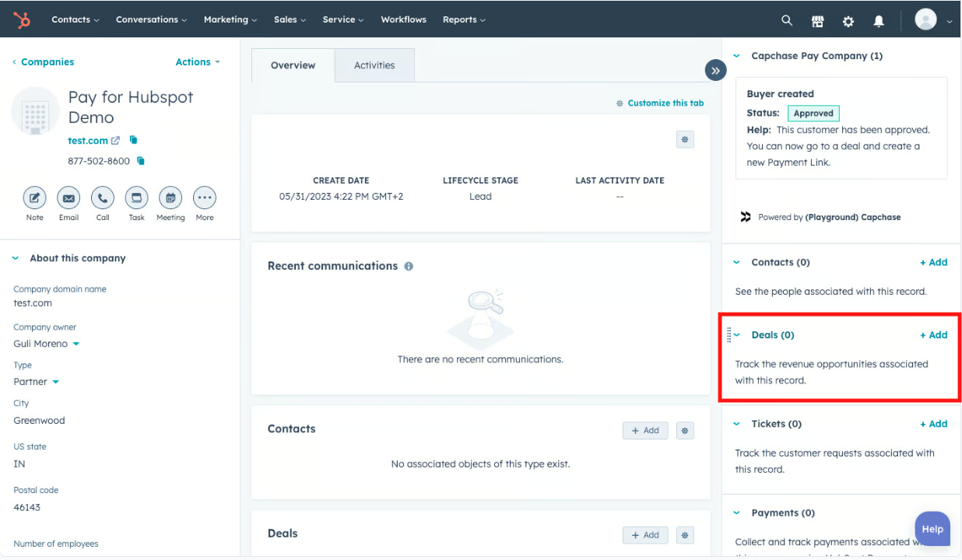Click Add button on center Deals card
Image resolution: width=962 pixels, height=560 pixels.
pos(645,535)
